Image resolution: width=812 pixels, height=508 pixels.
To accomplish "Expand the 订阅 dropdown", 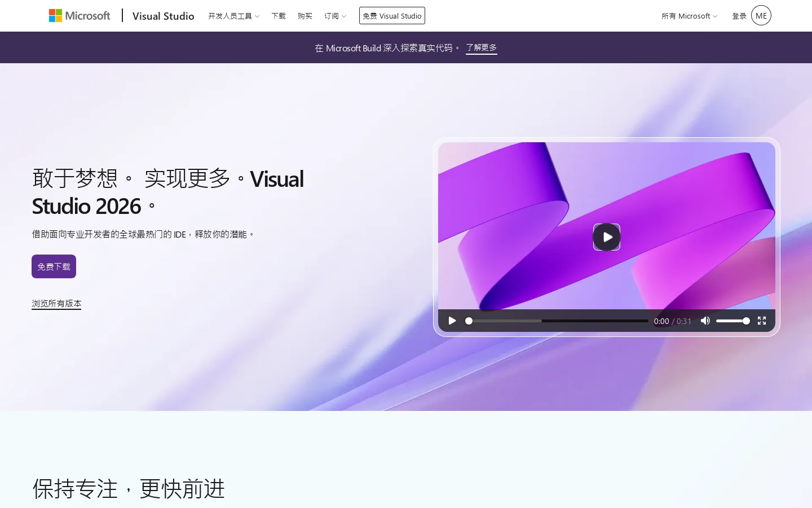I will (x=336, y=16).
